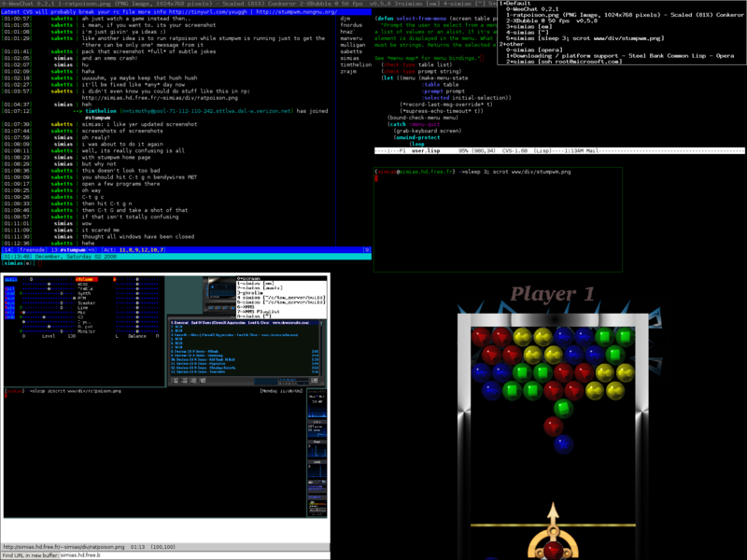Select 4-simias [~] in the window list
Viewport: 747px width, 560px height.
click(528, 33)
